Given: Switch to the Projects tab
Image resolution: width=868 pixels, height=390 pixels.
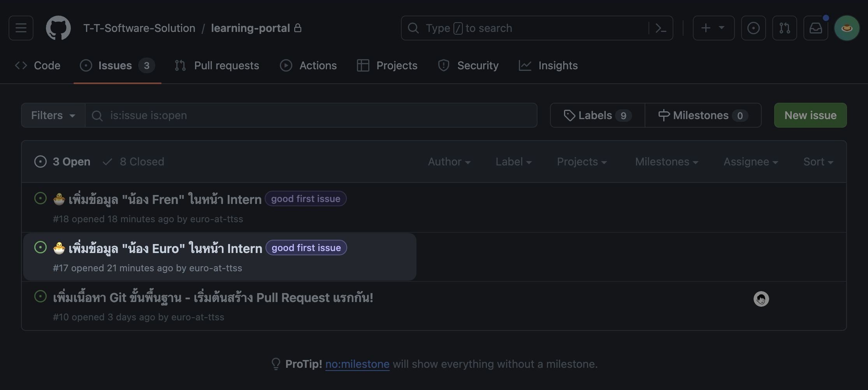Looking at the screenshot, I should tap(387, 65).
